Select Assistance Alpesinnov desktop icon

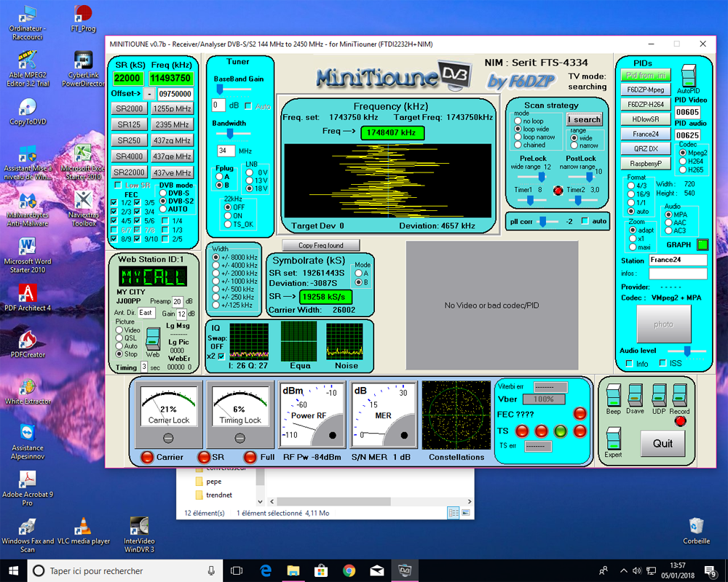pyautogui.click(x=28, y=442)
